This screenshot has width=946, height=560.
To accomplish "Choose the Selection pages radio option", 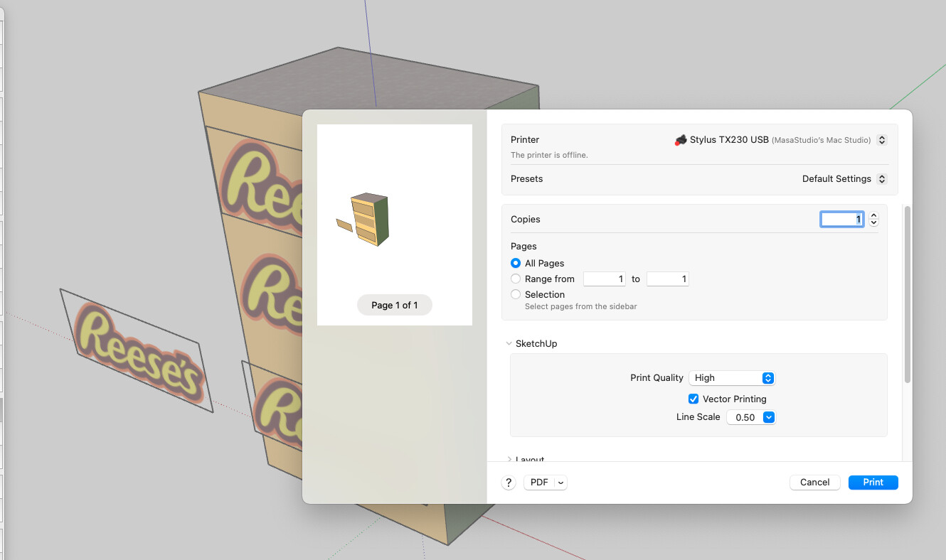I will [x=516, y=294].
